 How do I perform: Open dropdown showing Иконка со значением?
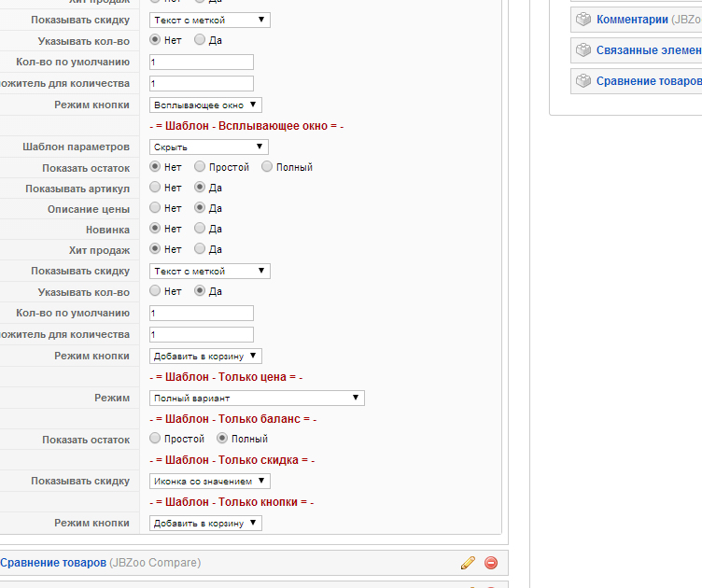tap(210, 481)
